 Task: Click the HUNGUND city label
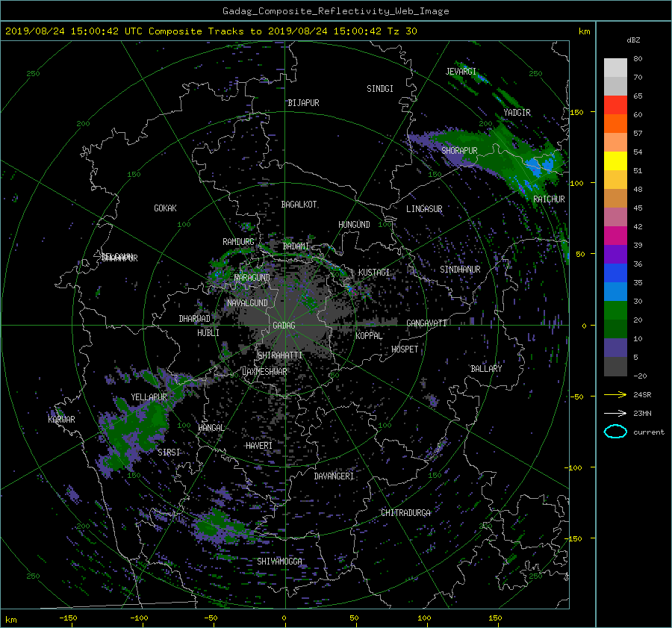(x=354, y=224)
